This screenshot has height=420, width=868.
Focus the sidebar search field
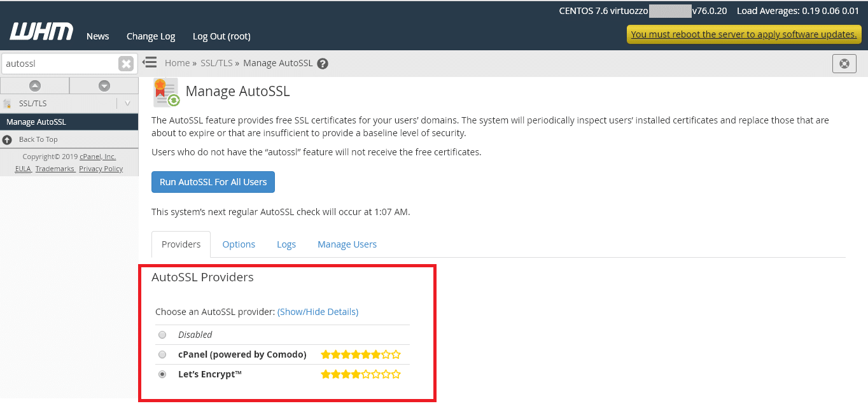60,64
